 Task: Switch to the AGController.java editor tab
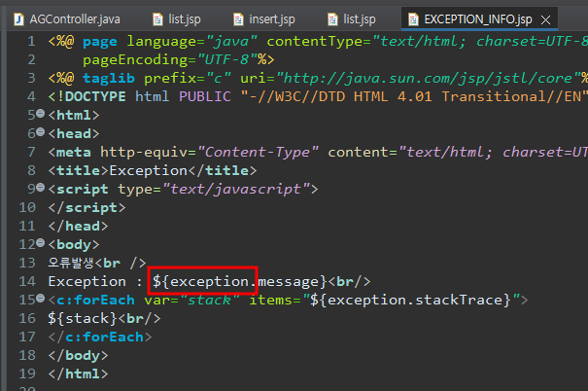(x=67, y=19)
